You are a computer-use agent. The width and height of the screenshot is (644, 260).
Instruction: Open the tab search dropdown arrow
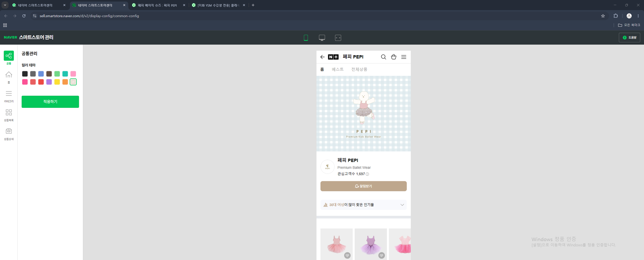[5, 5]
